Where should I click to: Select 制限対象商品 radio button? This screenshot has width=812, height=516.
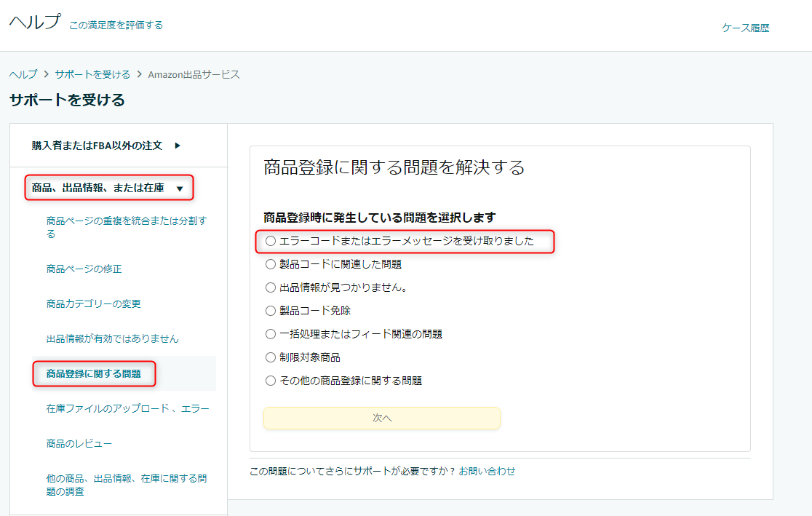click(x=270, y=357)
